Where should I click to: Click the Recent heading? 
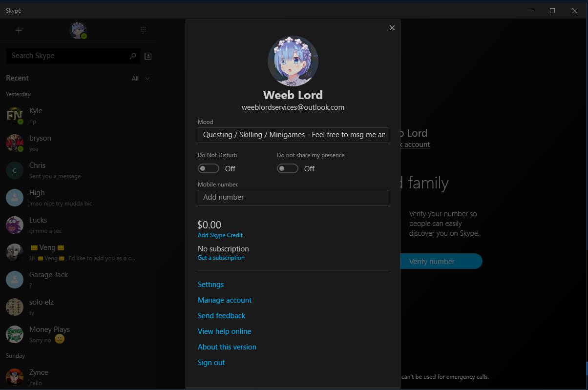pyautogui.click(x=17, y=78)
